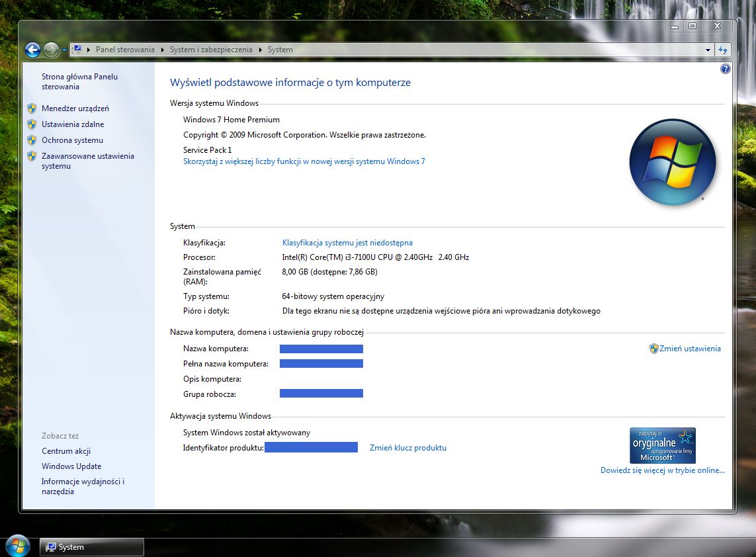756x557 pixels.
Task: Click the System taskbar button
Action: (x=92, y=547)
